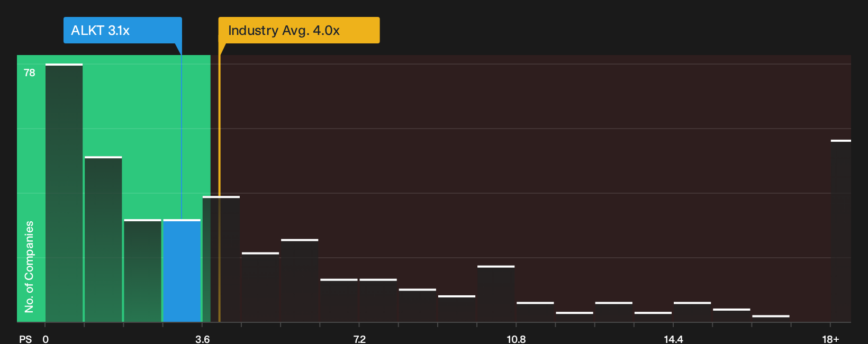Click the Industry Avg. 4.0x yellow label
This screenshot has height=344, width=868.
click(299, 30)
